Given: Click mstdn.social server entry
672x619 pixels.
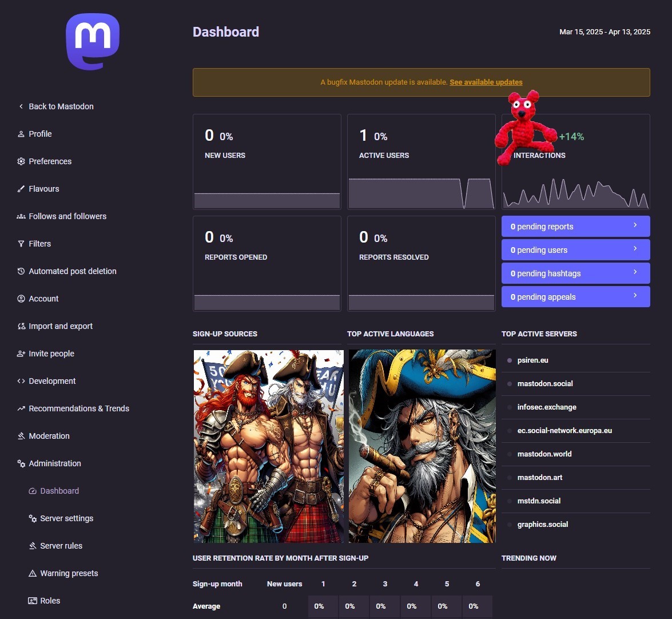Looking at the screenshot, I should point(539,501).
